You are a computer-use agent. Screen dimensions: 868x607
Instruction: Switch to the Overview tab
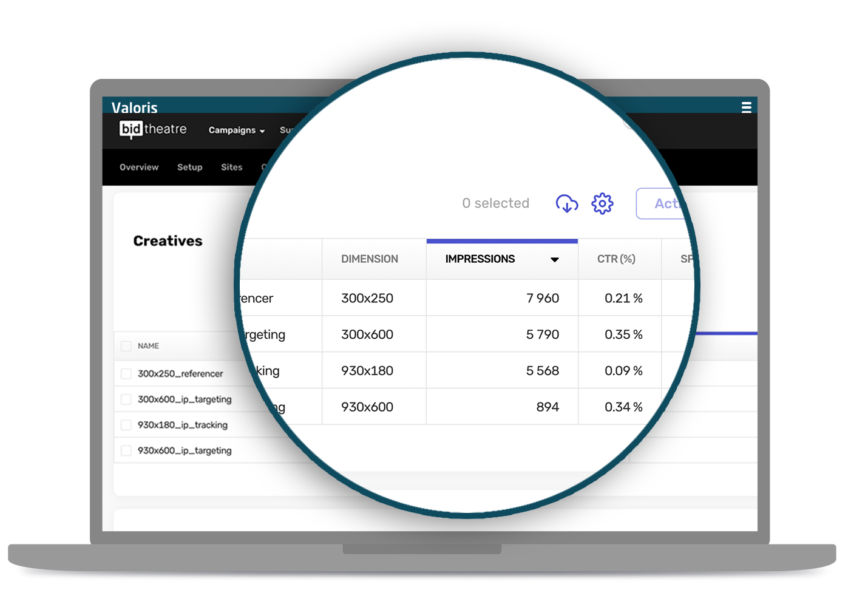[x=139, y=167]
